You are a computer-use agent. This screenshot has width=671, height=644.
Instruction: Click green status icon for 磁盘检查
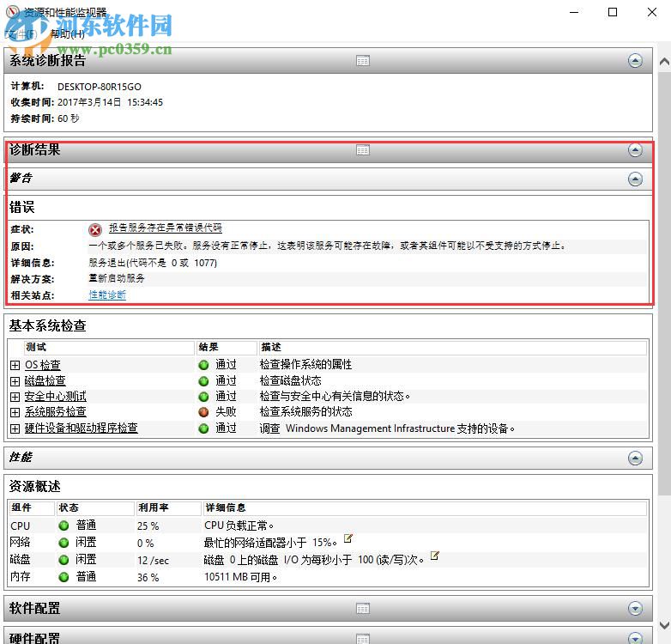click(x=203, y=381)
